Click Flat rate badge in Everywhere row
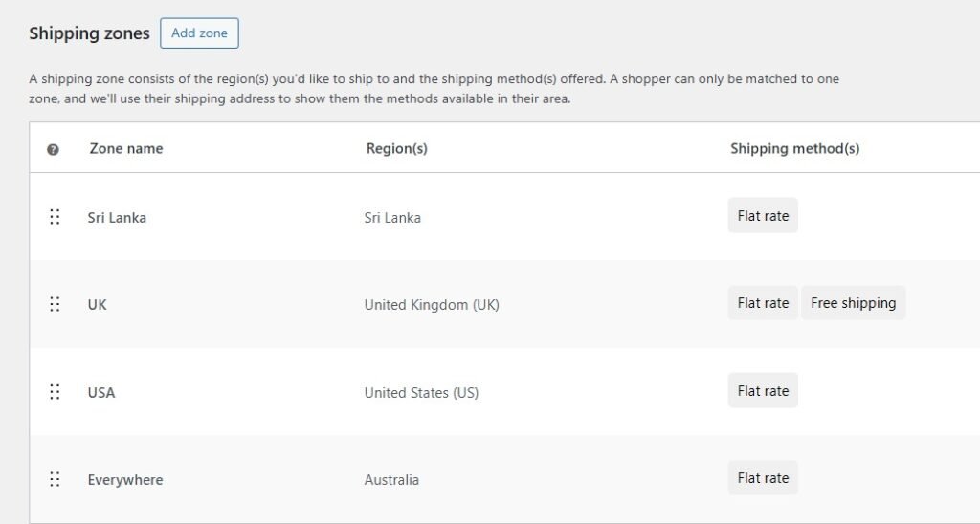Image resolution: width=980 pixels, height=524 pixels. click(x=763, y=478)
